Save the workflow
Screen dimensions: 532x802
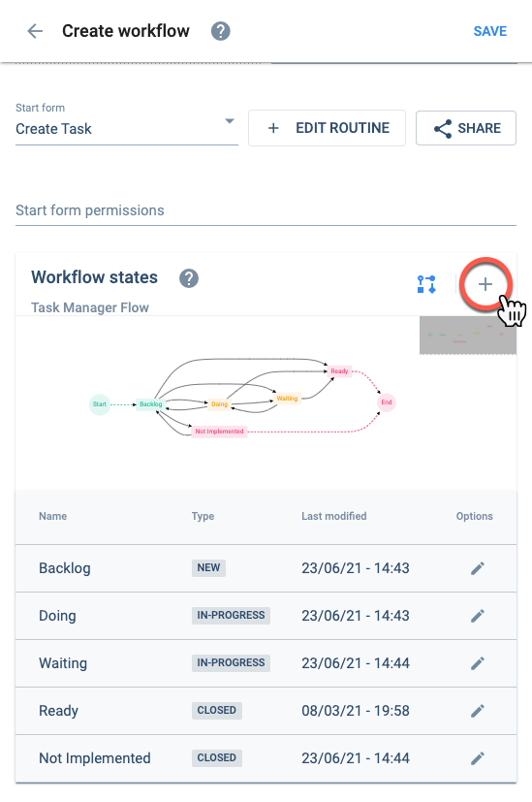click(x=489, y=31)
